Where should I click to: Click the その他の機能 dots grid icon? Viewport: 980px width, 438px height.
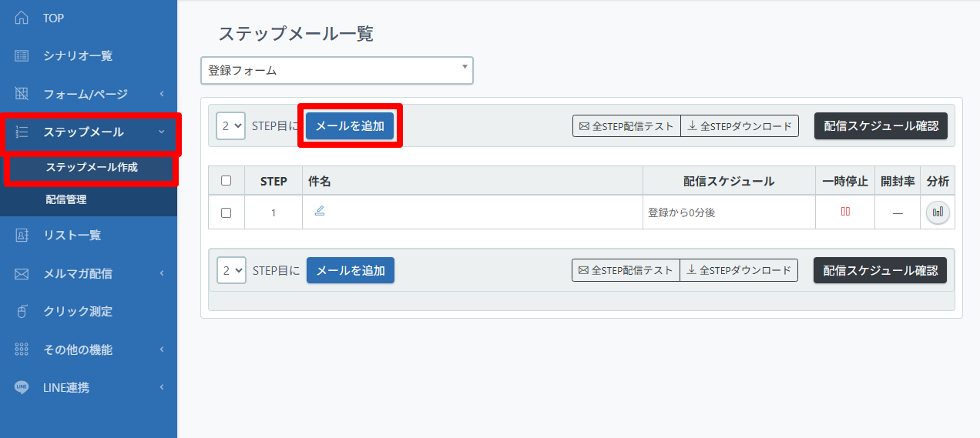pyautogui.click(x=22, y=349)
